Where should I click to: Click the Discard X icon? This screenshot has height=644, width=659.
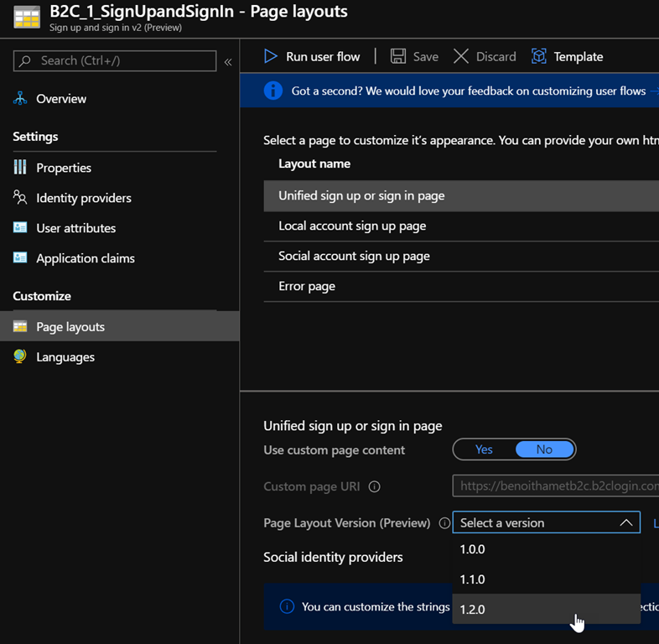point(461,56)
